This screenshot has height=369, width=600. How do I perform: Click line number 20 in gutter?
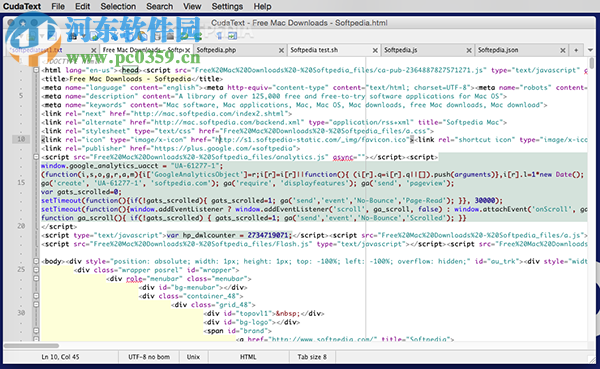[21, 226]
